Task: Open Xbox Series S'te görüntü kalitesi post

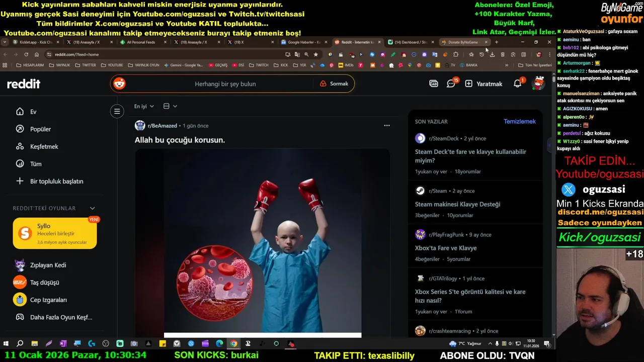Action: [470, 296]
